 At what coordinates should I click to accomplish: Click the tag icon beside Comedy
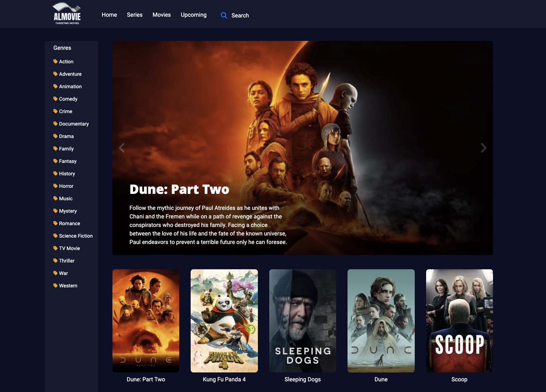pyautogui.click(x=55, y=99)
